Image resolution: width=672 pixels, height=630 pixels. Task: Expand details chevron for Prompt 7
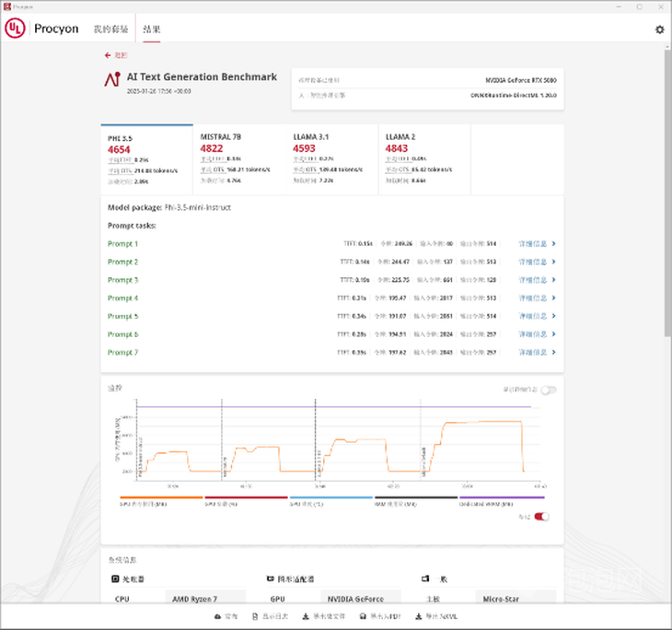(x=553, y=353)
